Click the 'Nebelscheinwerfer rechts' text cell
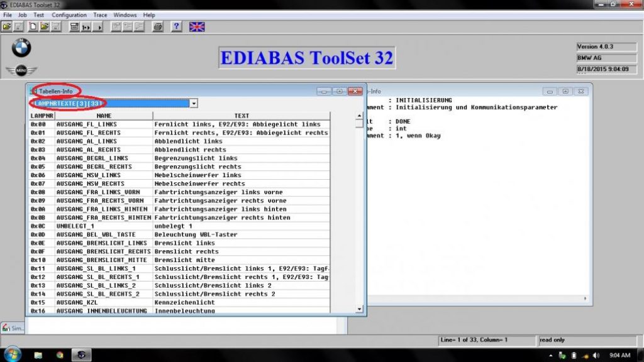 pyautogui.click(x=241, y=184)
